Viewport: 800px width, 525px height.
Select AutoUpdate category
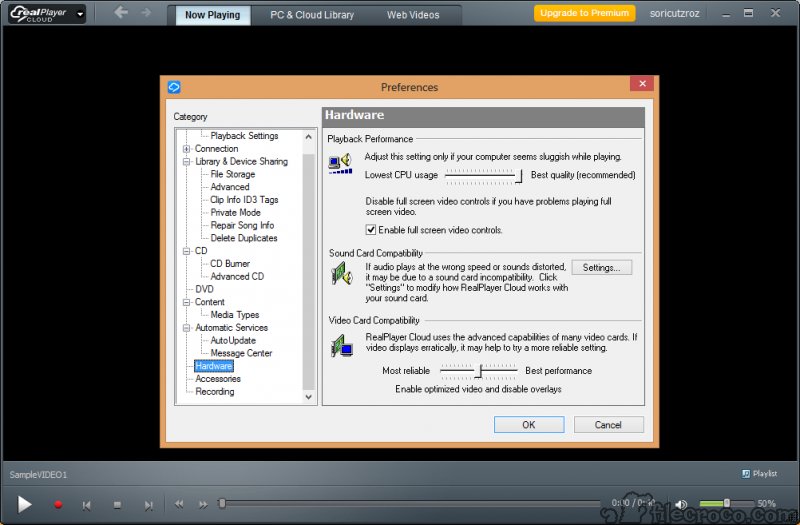233,340
